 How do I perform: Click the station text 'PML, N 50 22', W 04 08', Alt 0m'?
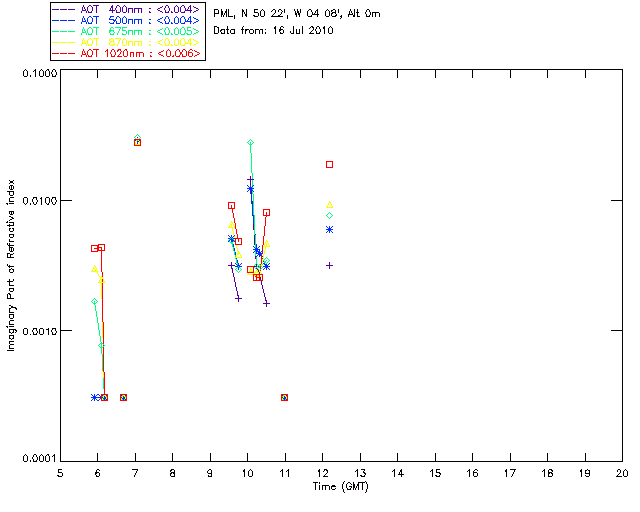point(297,14)
